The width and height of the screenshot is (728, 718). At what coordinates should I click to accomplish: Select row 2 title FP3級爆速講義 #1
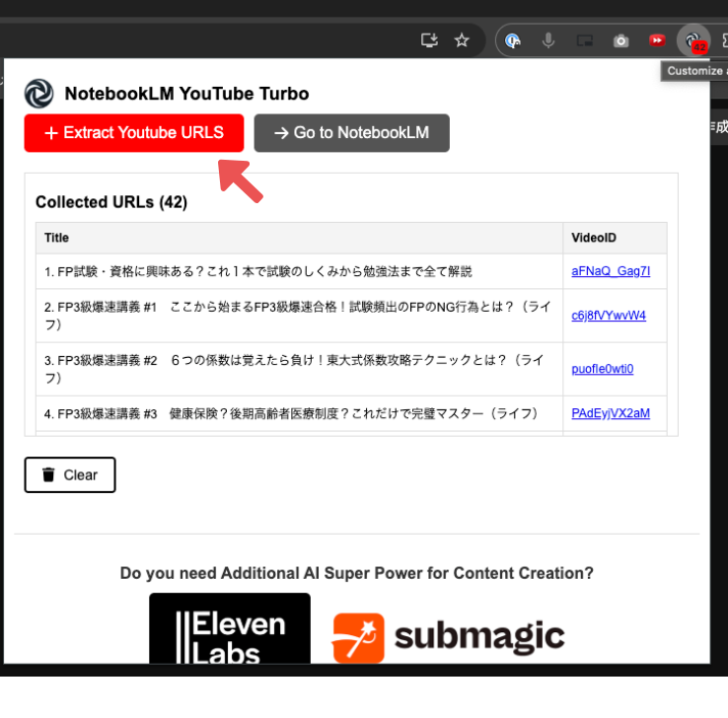[298, 316]
